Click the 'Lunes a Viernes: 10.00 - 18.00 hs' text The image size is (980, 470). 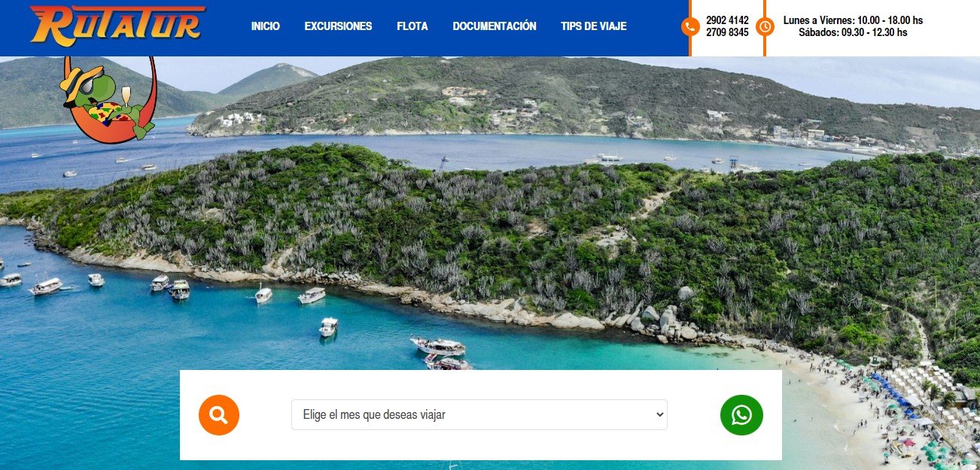point(853,20)
